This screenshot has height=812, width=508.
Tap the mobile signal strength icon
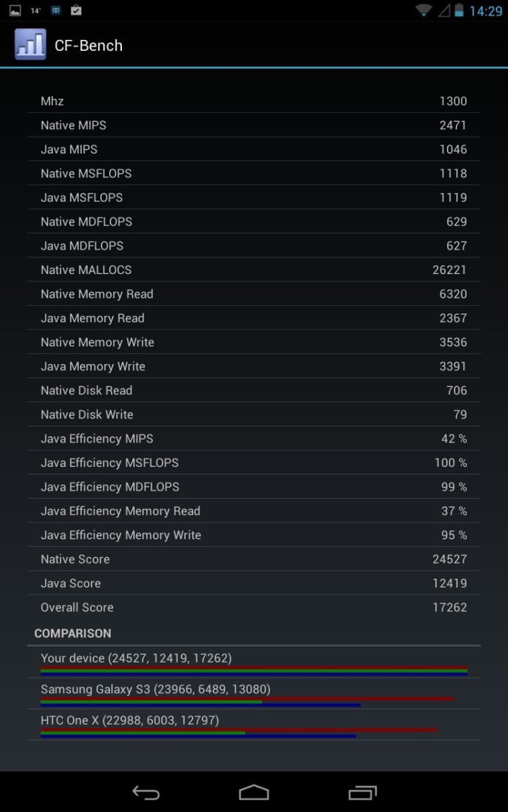tap(444, 10)
